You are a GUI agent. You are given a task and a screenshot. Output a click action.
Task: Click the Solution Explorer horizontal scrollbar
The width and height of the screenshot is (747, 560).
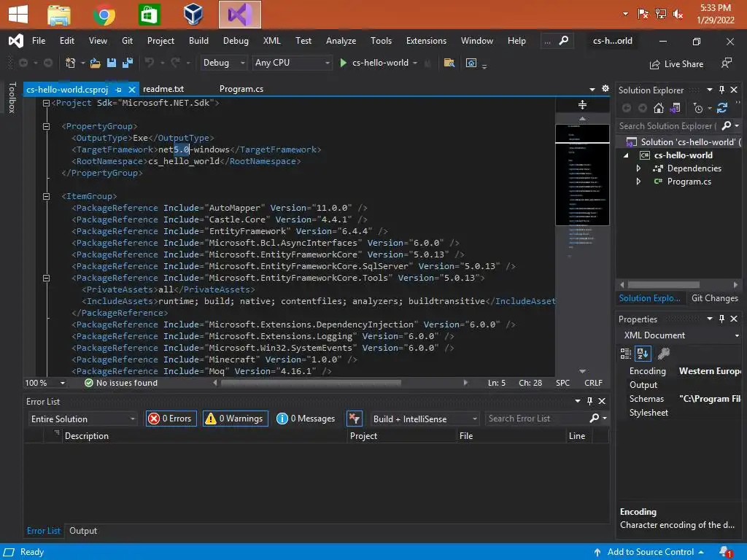664,285
